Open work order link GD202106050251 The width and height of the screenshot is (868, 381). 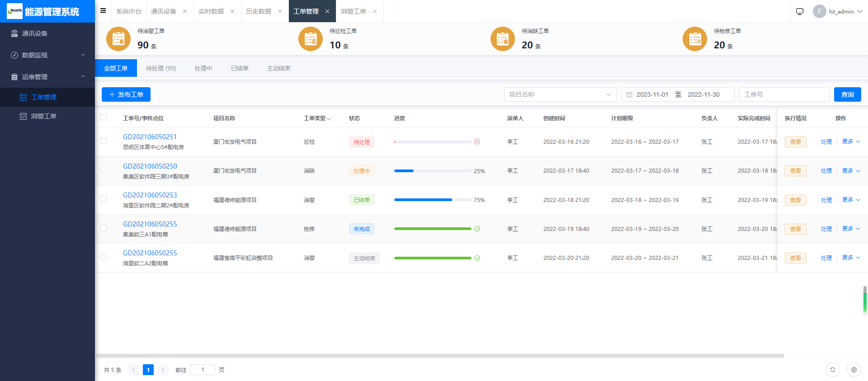tap(150, 137)
